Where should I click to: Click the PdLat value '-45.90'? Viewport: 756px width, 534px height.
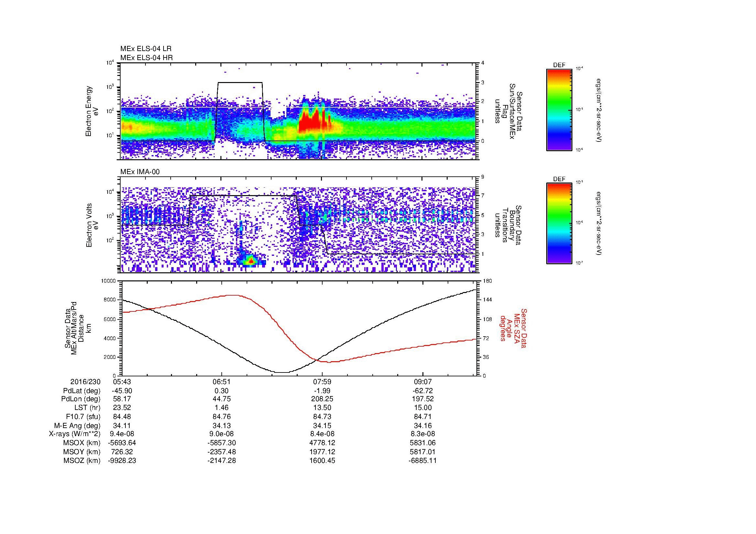pos(122,391)
